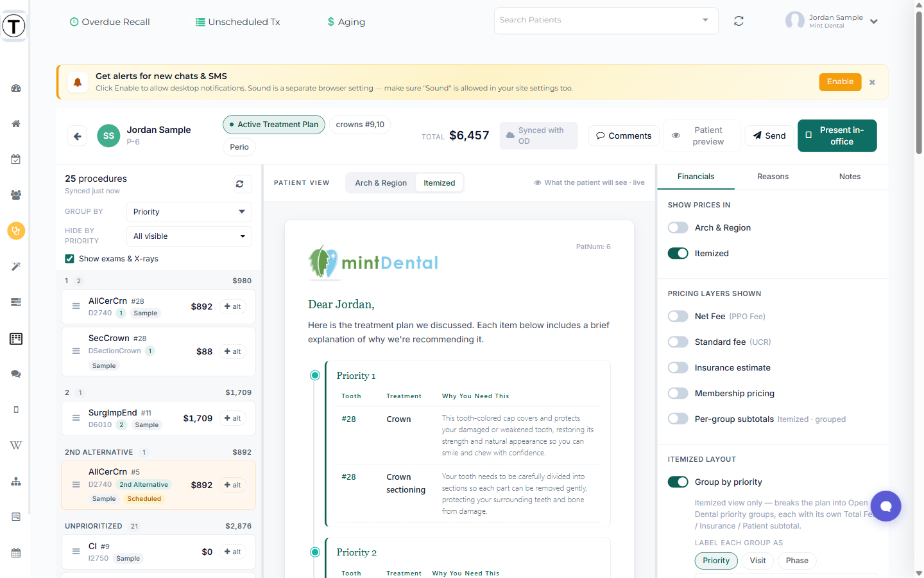Go to the home icon in sidebar

point(16,124)
